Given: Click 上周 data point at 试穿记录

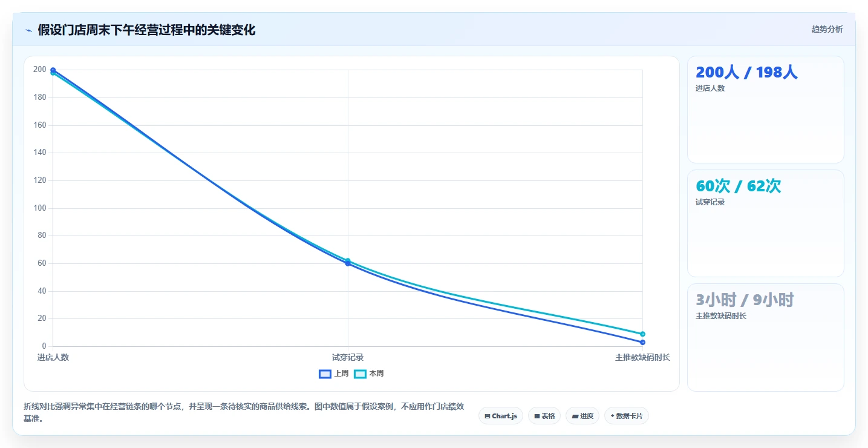Looking at the screenshot, I should [x=348, y=263].
